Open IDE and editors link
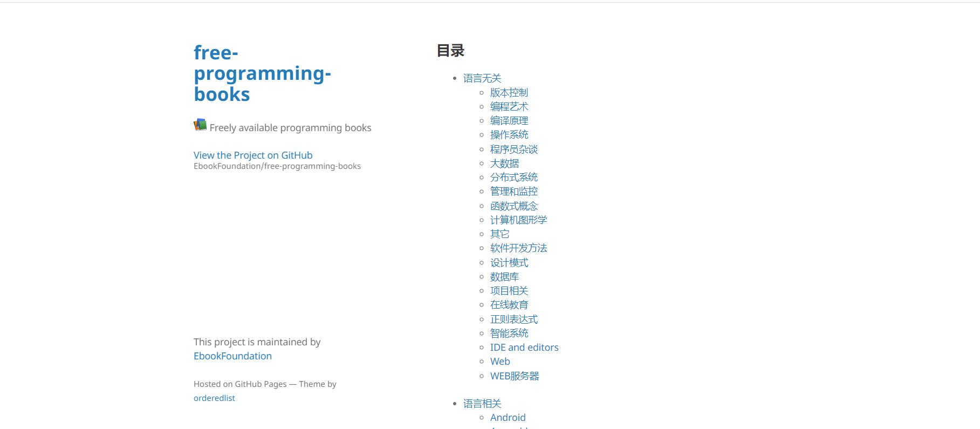Image resolution: width=980 pixels, height=429 pixels. (x=524, y=347)
